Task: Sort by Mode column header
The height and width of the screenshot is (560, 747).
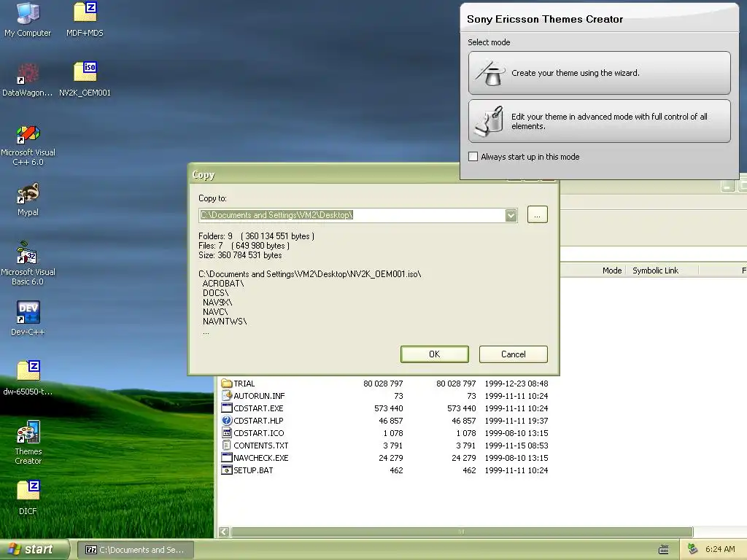Action: 612,271
